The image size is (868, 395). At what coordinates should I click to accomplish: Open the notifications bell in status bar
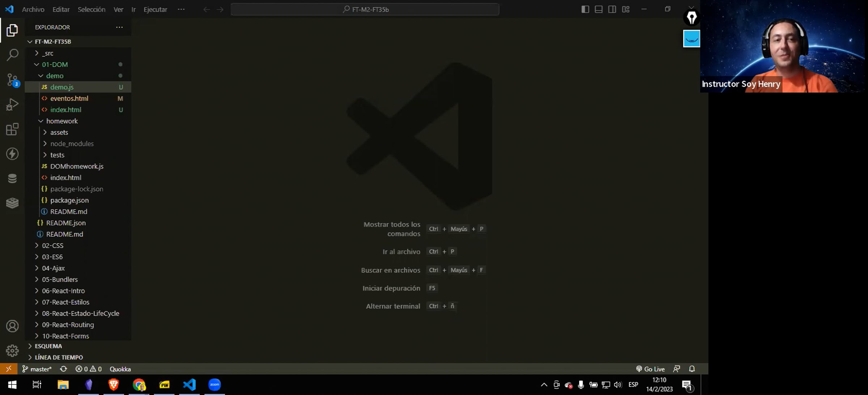[692, 369]
